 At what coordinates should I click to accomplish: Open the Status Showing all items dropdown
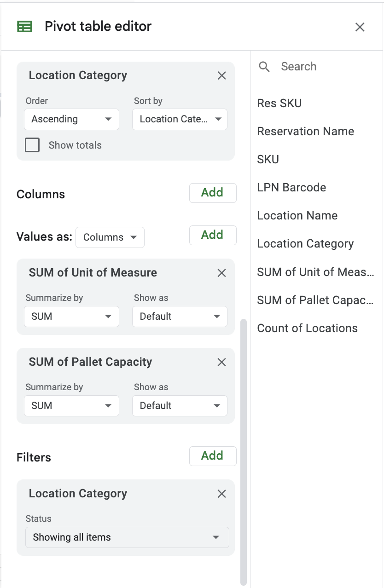127,537
